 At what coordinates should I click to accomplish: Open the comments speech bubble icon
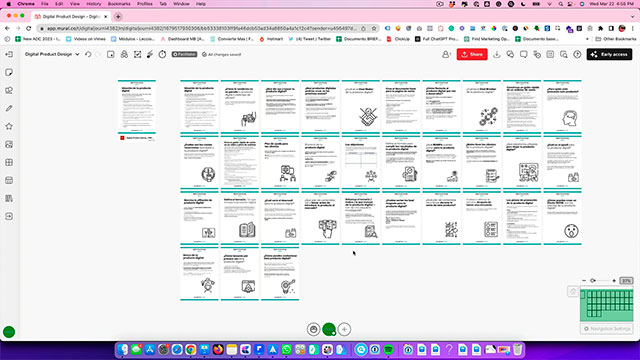tap(524, 54)
